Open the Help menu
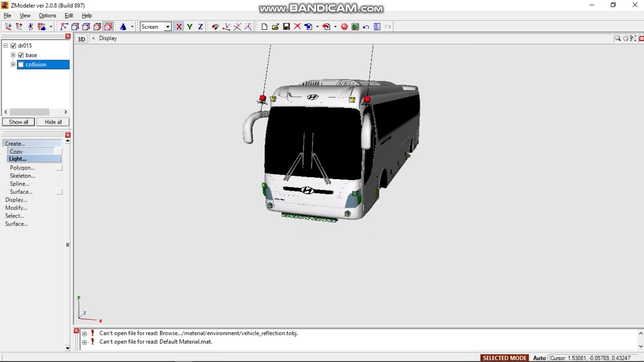644x362 pixels. (x=87, y=16)
